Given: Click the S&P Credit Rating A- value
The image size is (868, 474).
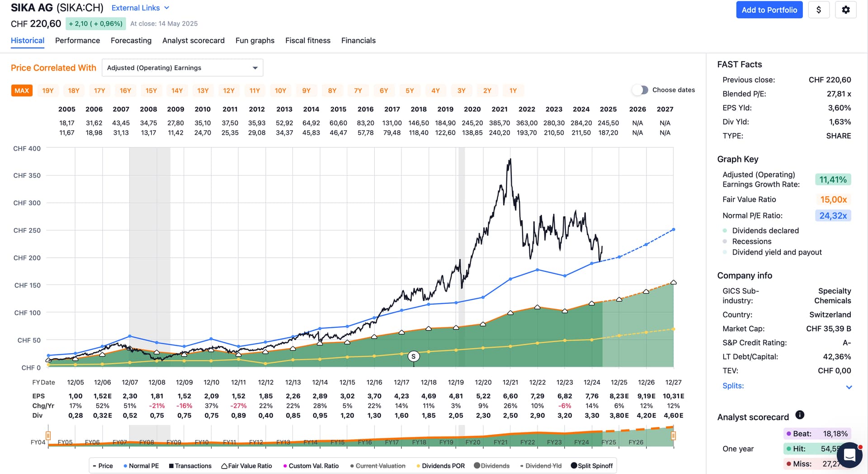Looking at the screenshot, I should tap(846, 343).
